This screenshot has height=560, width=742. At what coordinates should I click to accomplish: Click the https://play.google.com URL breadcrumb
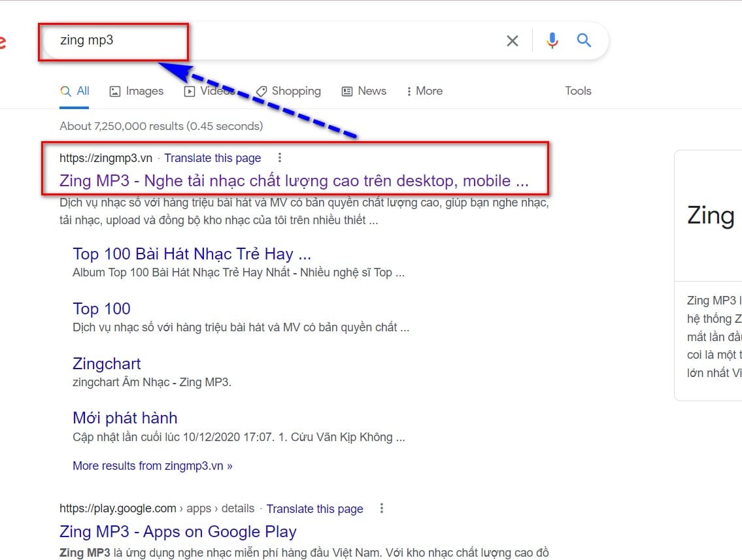157,508
